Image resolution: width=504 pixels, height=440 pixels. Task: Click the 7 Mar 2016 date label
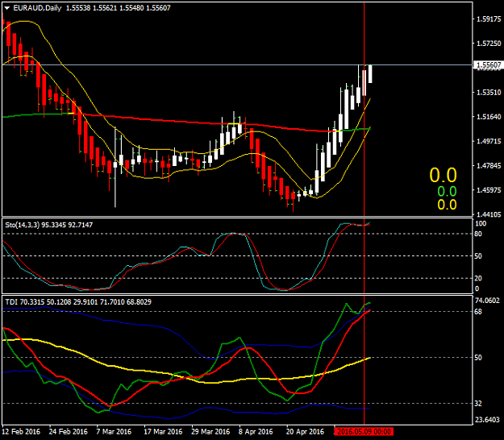click(x=114, y=432)
